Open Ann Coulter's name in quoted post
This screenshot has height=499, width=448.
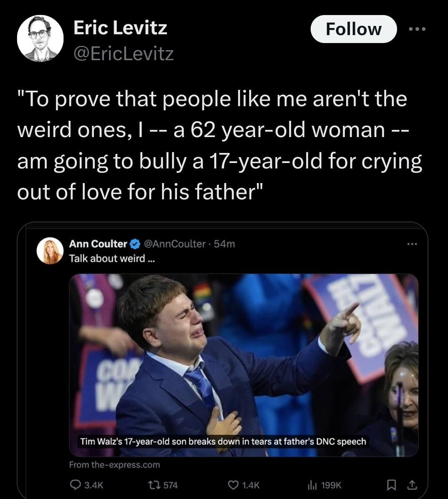(98, 244)
